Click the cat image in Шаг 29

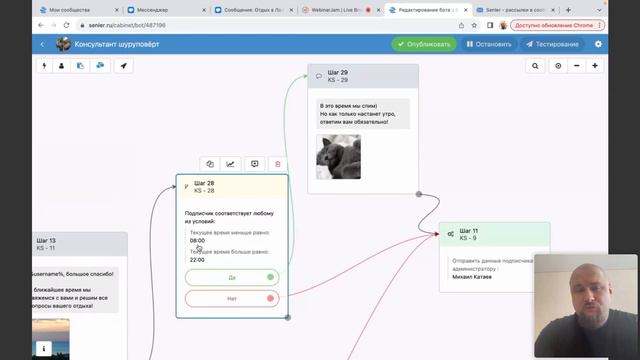coord(338,157)
